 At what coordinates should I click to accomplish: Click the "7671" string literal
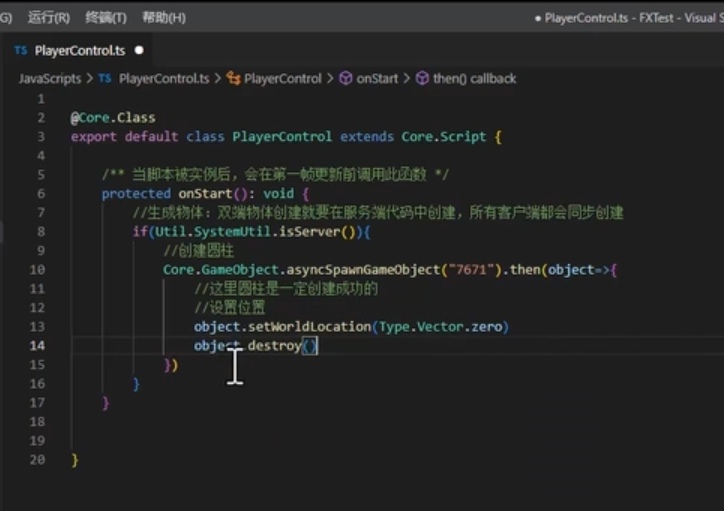(471, 270)
